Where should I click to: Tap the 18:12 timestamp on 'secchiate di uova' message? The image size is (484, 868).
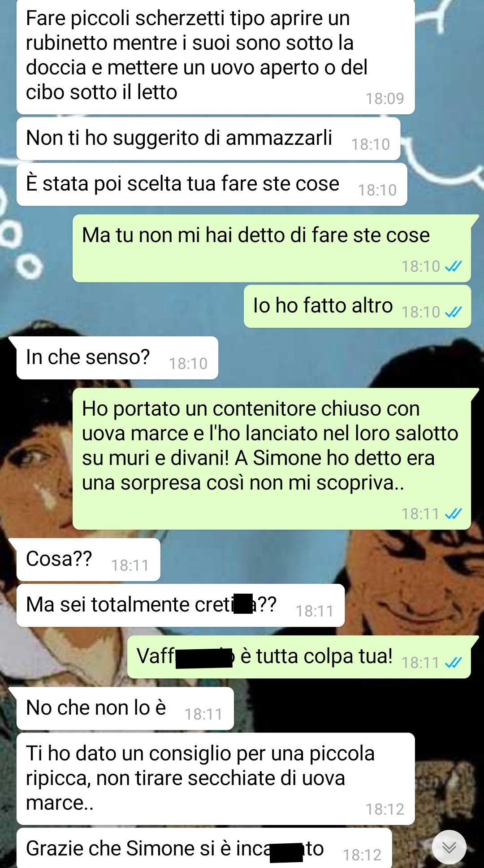coord(385,809)
